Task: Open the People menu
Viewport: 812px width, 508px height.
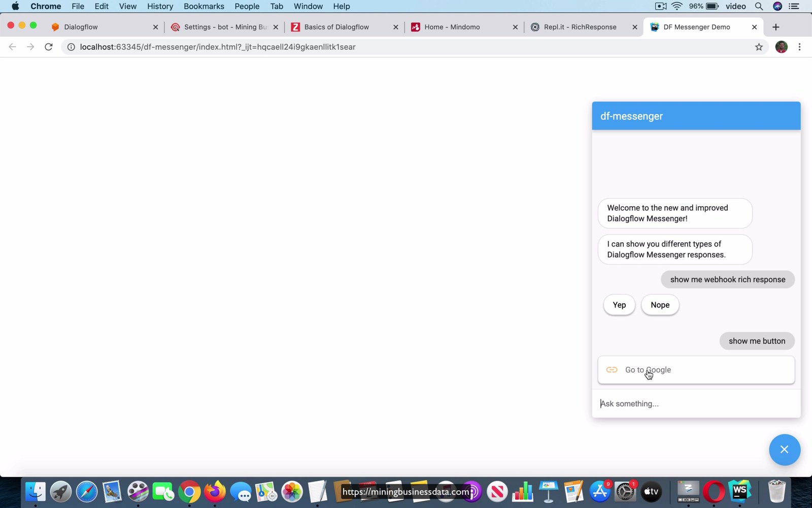Action: pos(247,6)
